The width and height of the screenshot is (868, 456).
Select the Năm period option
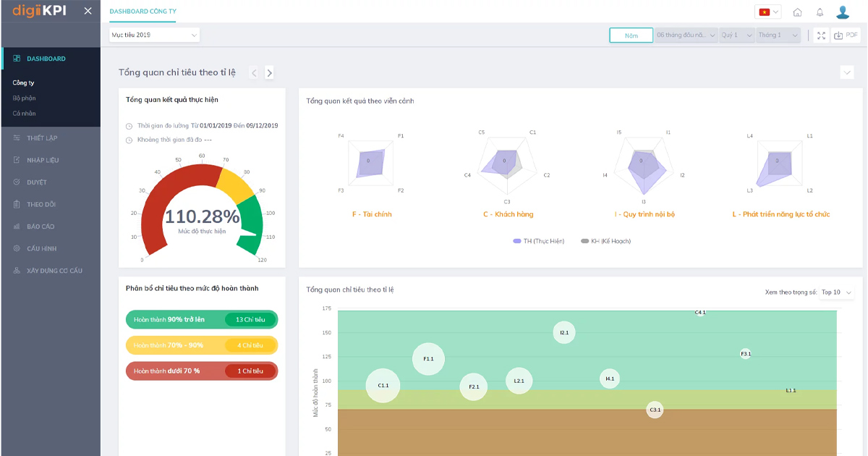click(x=631, y=35)
